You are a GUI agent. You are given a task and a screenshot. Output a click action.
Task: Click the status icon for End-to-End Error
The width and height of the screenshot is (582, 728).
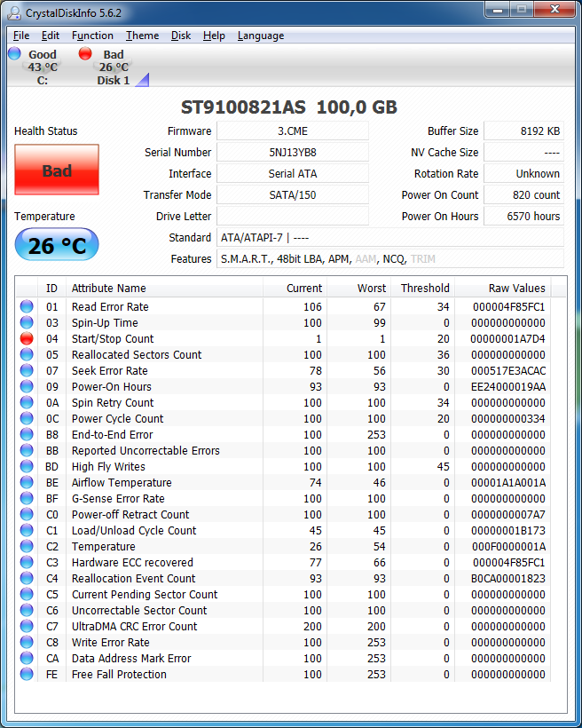[x=27, y=434]
